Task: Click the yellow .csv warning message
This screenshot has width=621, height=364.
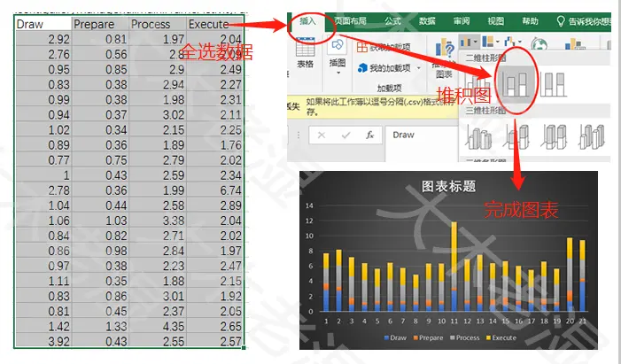Action: point(372,107)
